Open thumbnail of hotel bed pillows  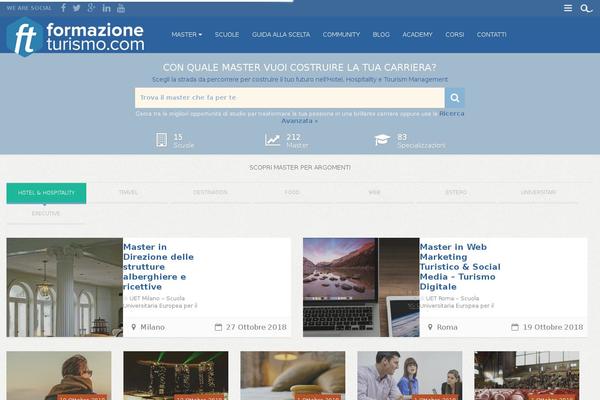(293, 376)
